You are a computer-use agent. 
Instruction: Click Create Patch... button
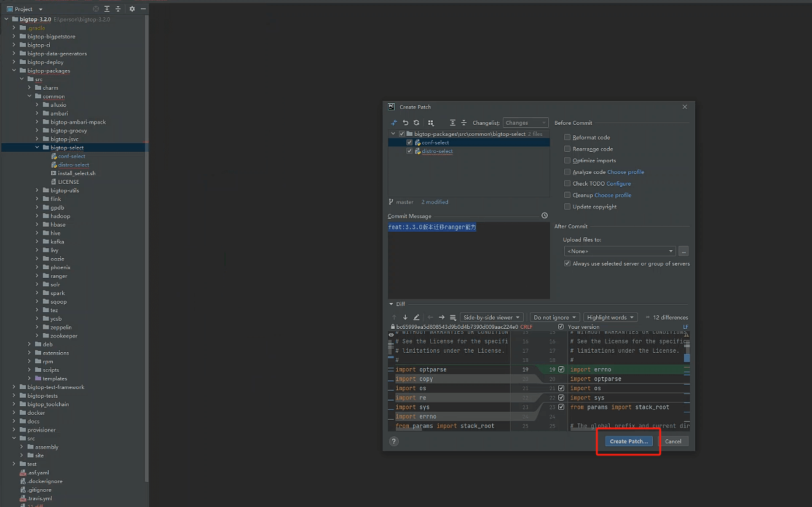pos(628,441)
